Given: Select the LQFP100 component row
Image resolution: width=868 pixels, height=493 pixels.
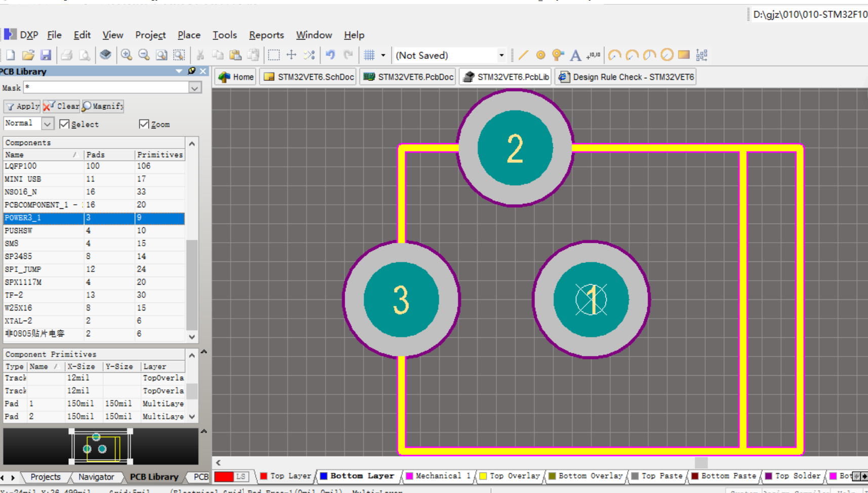Looking at the screenshot, I should 94,166.
